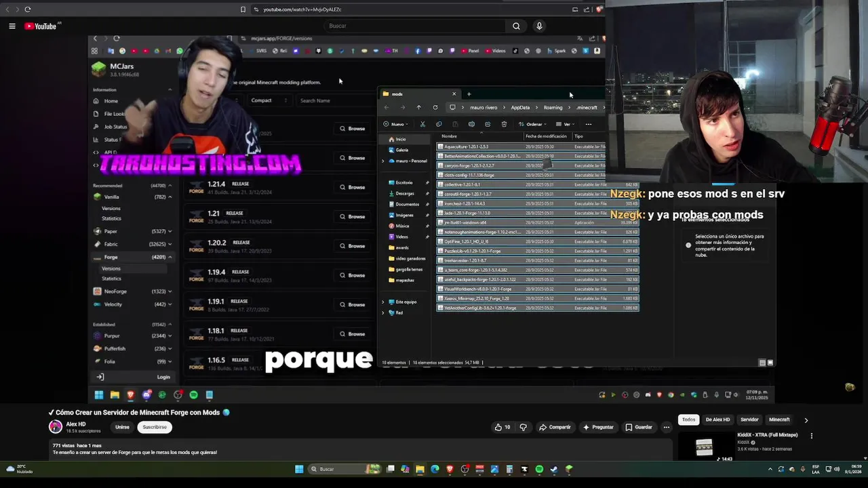Sort files by Nombre column header
Image resolution: width=868 pixels, height=488 pixels.
point(450,136)
